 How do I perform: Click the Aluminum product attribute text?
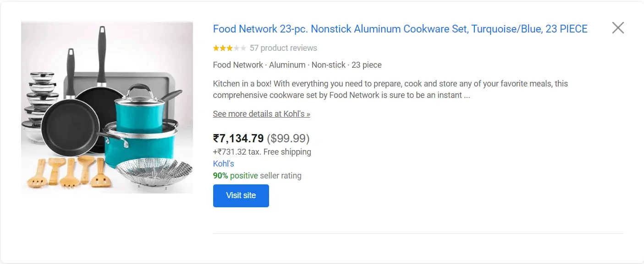pos(287,65)
